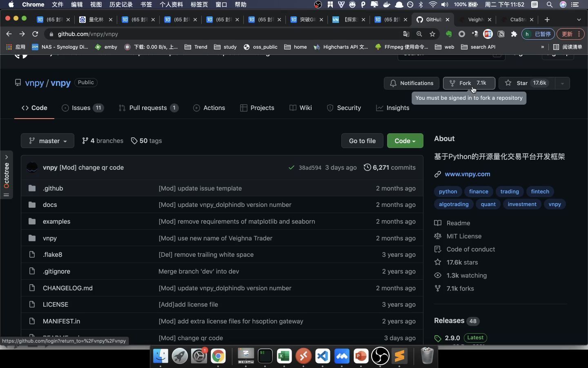This screenshot has width=588, height=368.
Task: Open Finder from the Dock
Action: point(161,356)
